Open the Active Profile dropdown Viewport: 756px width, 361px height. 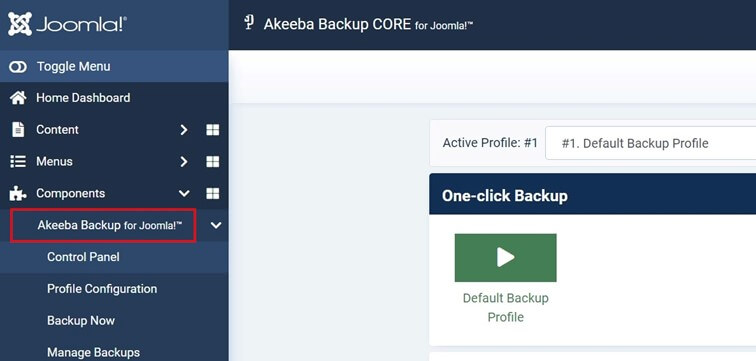click(650, 143)
